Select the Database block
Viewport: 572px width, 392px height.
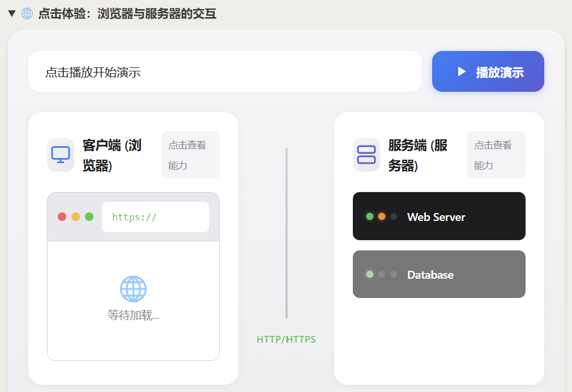coord(439,274)
